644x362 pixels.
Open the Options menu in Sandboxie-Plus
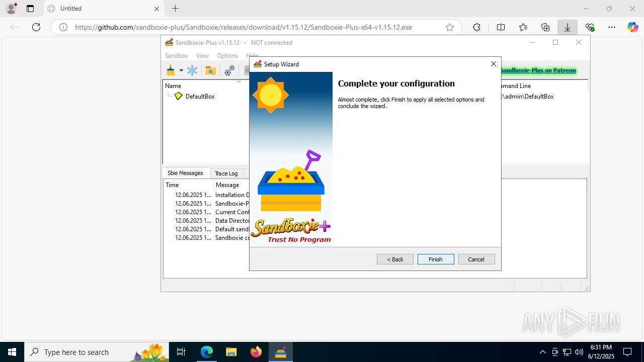point(227,56)
